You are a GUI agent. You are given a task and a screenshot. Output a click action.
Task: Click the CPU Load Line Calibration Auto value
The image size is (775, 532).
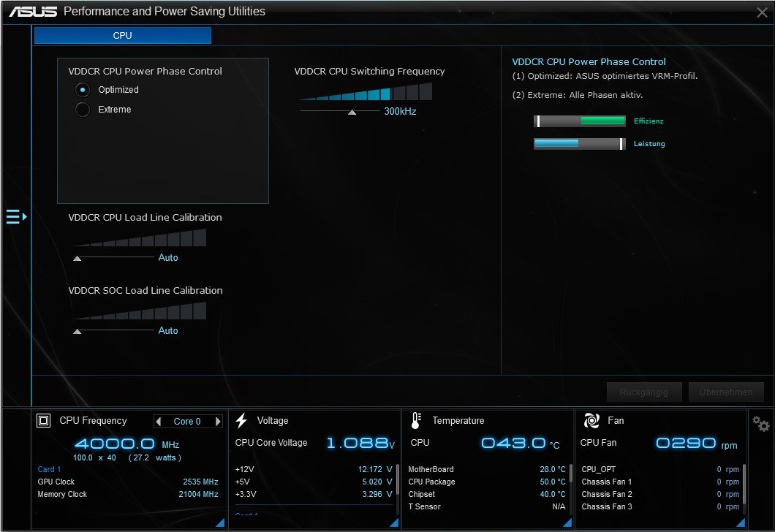tap(168, 258)
